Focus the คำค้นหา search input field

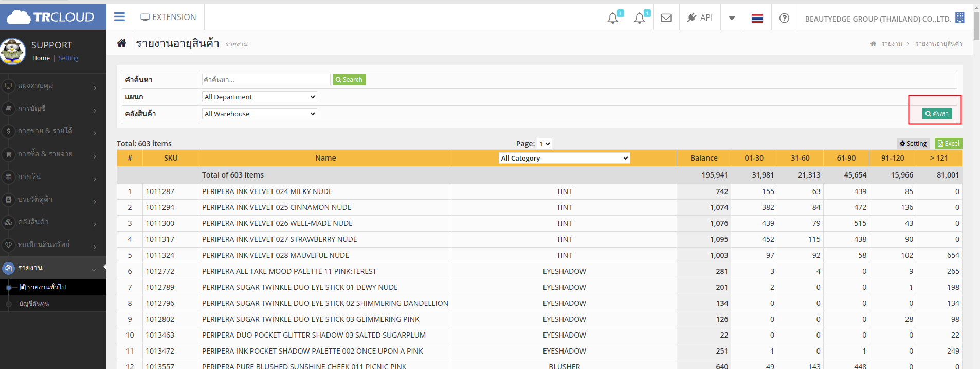(x=266, y=80)
